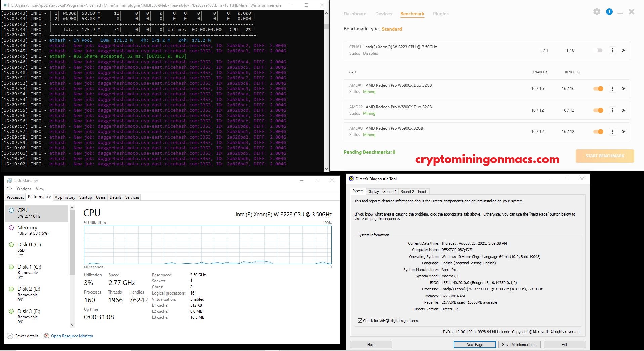This screenshot has height=351, width=644.
Task: Open Resource Monitor link
Action: [x=72, y=336]
